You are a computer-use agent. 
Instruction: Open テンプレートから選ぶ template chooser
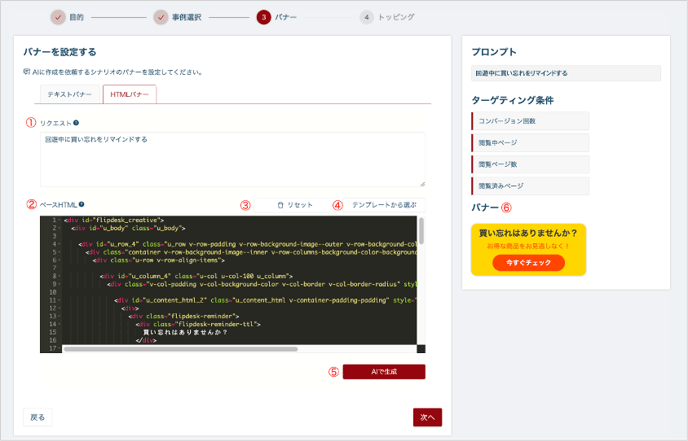click(384, 205)
